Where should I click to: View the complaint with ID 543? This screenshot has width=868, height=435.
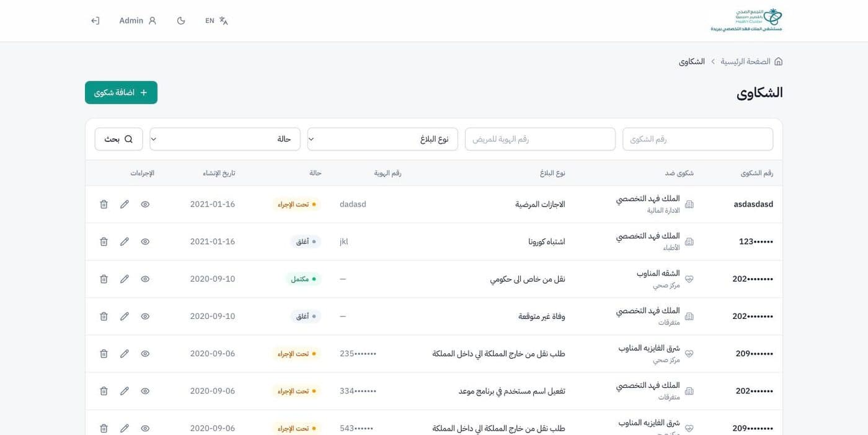tap(145, 428)
